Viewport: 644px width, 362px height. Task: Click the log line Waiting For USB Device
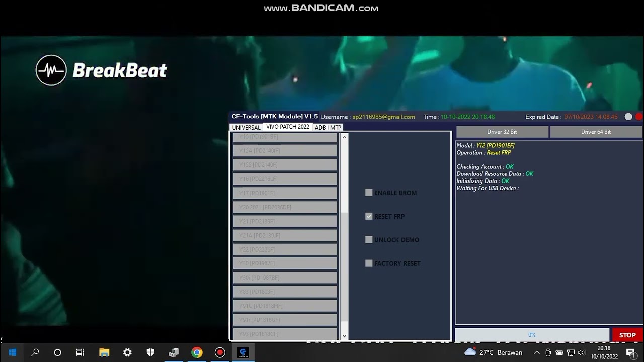click(x=488, y=188)
